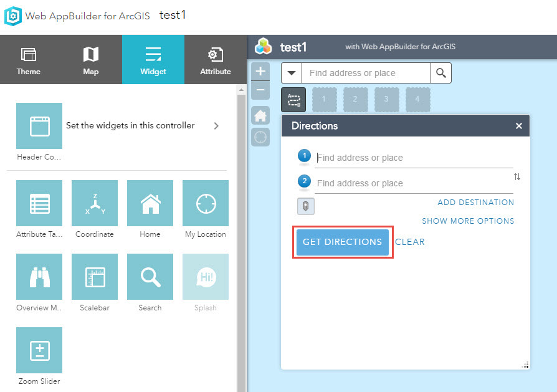Open the Attribute tab
The height and width of the screenshot is (392, 557).
(216, 60)
